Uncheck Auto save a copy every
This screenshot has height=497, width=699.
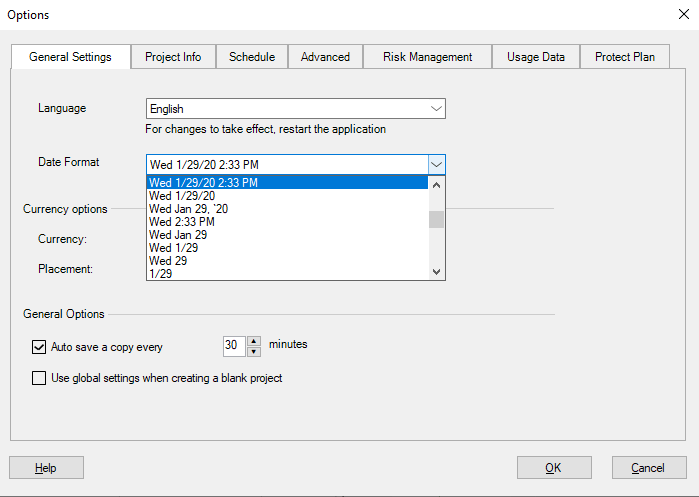click(x=40, y=347)
